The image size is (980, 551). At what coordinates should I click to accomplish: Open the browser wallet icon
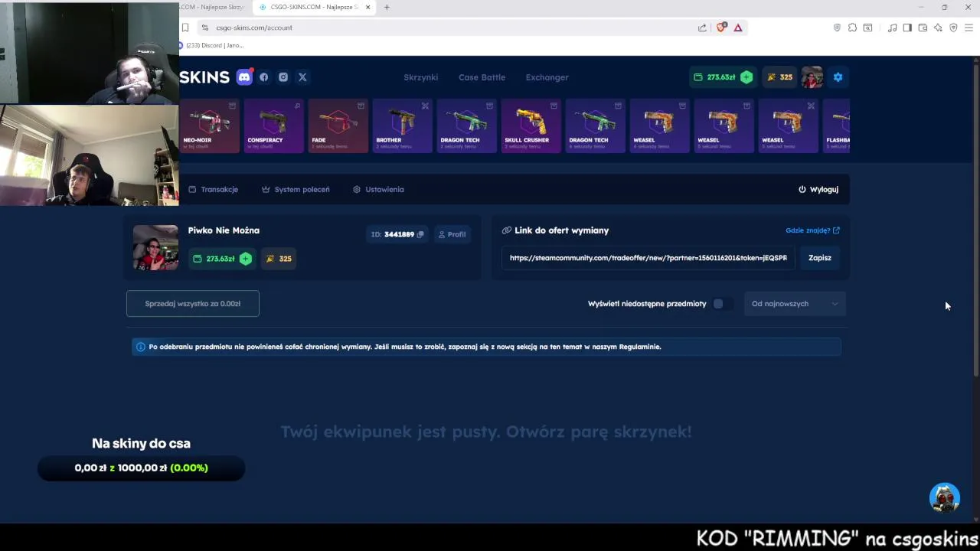[x=923, y=28]
